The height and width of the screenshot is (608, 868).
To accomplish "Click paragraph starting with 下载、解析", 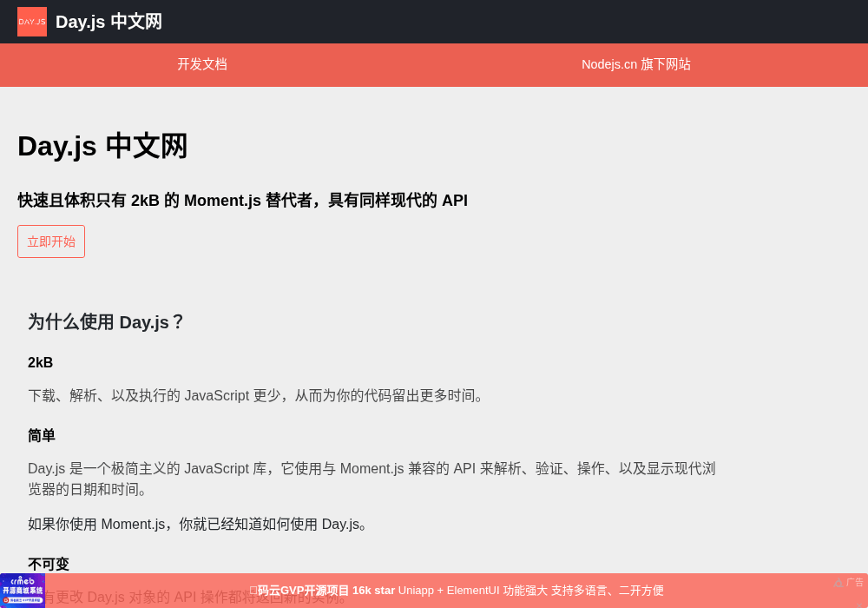I will [x=258, y=395].
